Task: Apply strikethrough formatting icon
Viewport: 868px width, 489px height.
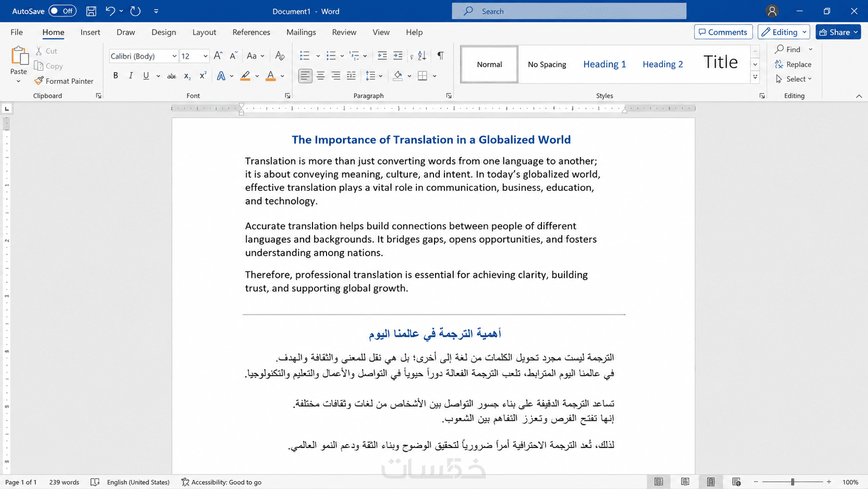Action: 171,76
